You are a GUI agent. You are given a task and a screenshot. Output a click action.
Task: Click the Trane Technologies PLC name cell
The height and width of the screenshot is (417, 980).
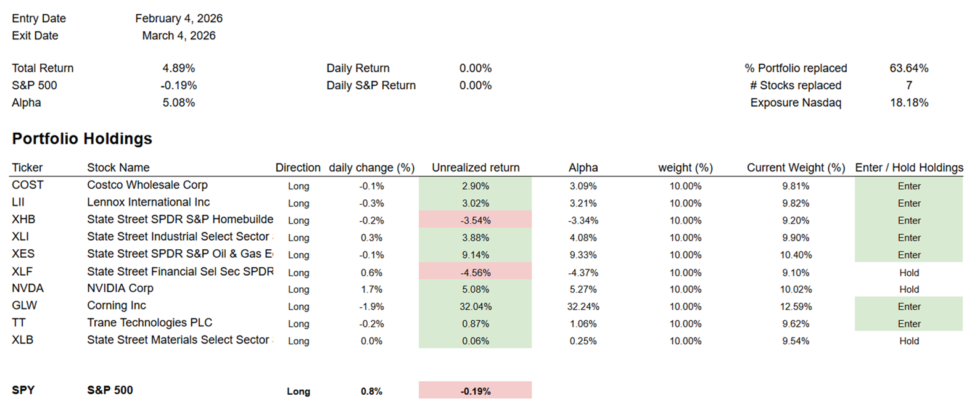point(149,323)
